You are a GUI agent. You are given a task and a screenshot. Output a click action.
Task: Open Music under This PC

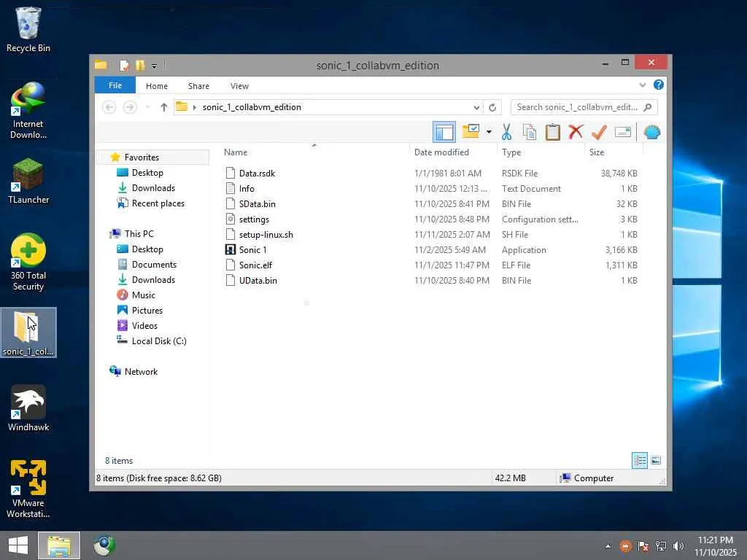coord(144,295)
